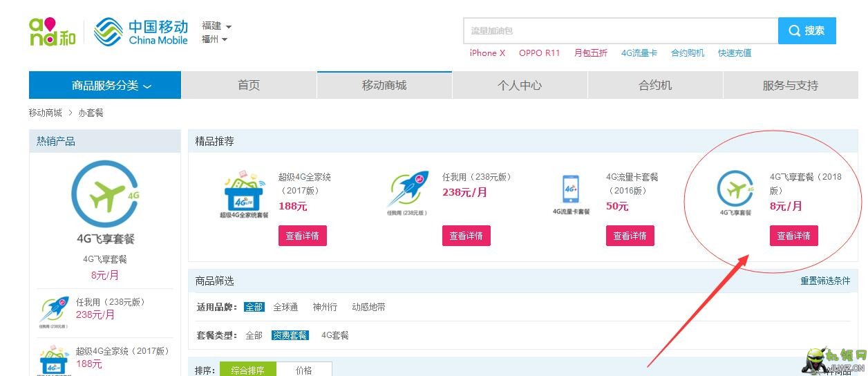Screen dimensions: 868x376
Task: Filter by brand 全球通
Action: [285, 307]
